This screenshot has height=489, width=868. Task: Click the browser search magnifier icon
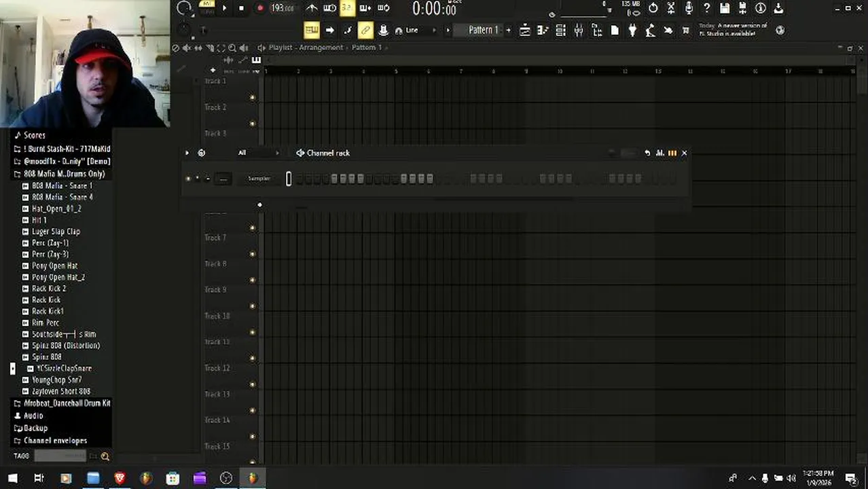[105, 456]
